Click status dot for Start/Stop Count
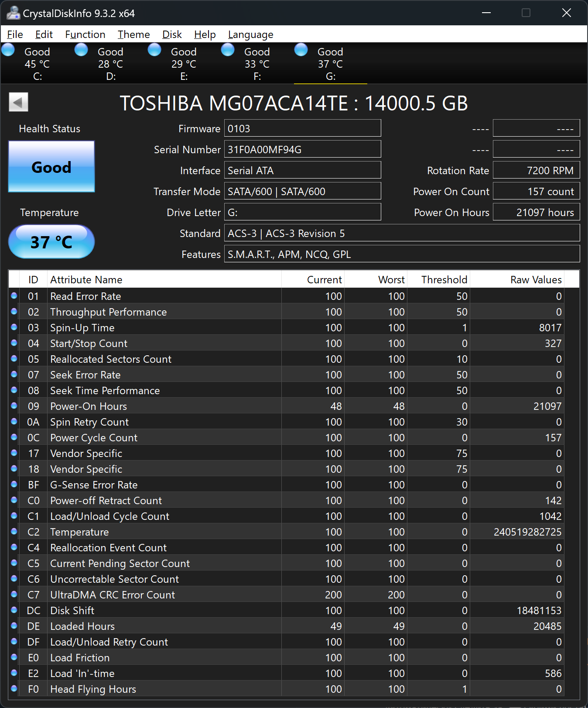This screenshot has width=588, height=708. [14, 343]
